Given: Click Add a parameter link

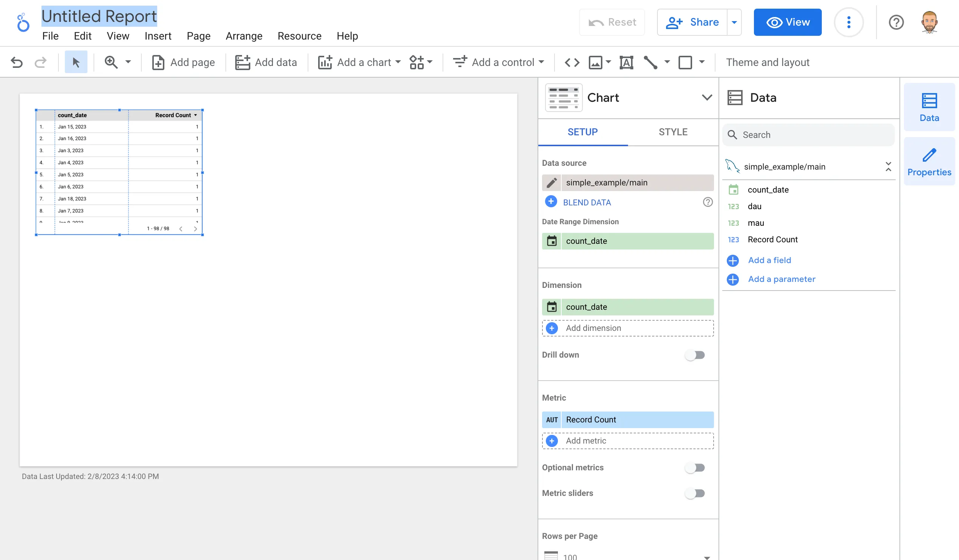Looking at the screenshot, I should [781, 279].
